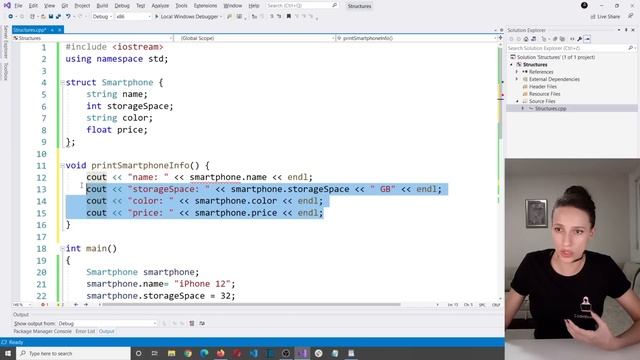Viewport: 640px width, 360px height.
Task: Collapse the Source Files folder
Action: click(517, 101)
